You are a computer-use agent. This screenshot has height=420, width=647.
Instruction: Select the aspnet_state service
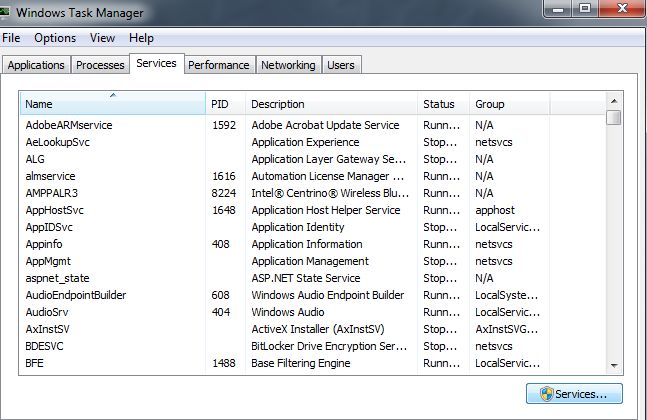313,278
